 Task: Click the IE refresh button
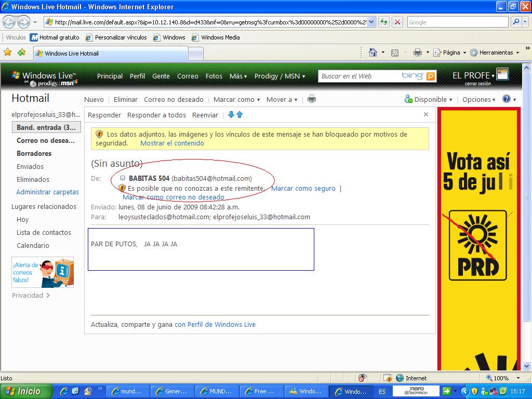(384, 22)
